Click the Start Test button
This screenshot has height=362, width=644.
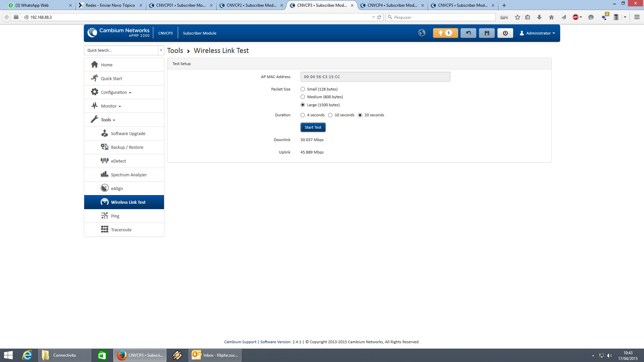[313, 127]
